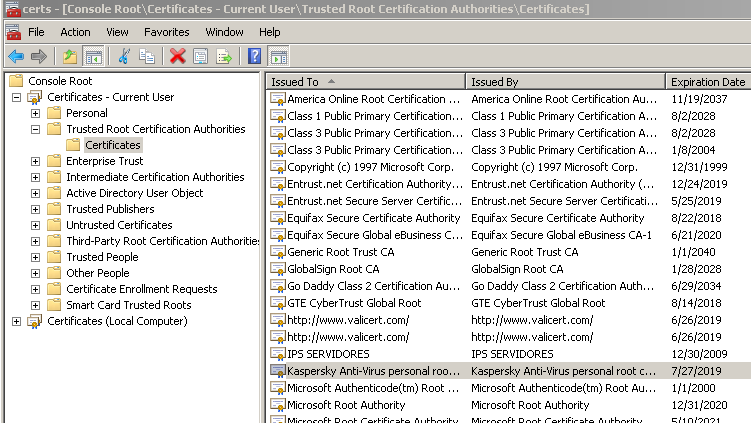Screen dimensions: 751x423
Task: Select Go Daddy Class 2 Certification row
Action: coord(509,286)
